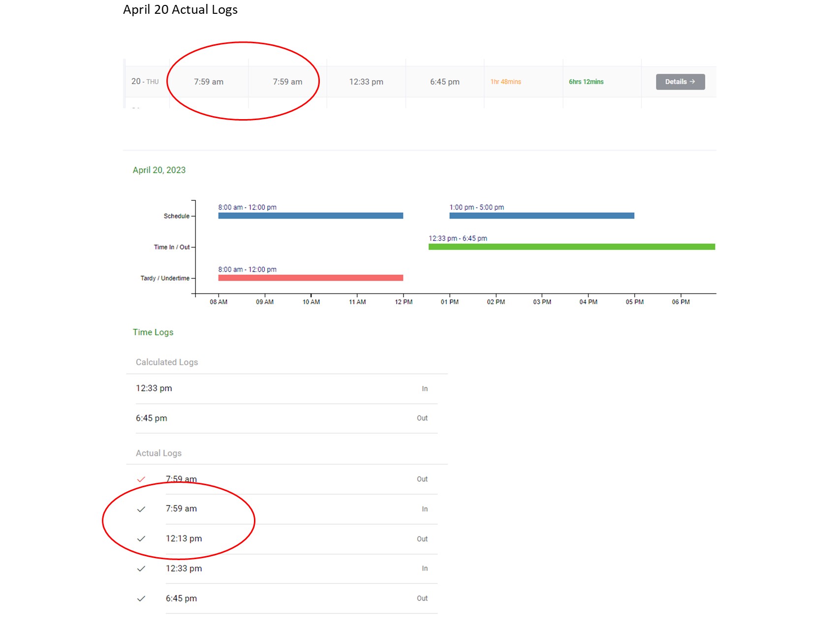The image size is (840, 630).
Task: Click the green Time In / Out bar
Action: [571, 247]
